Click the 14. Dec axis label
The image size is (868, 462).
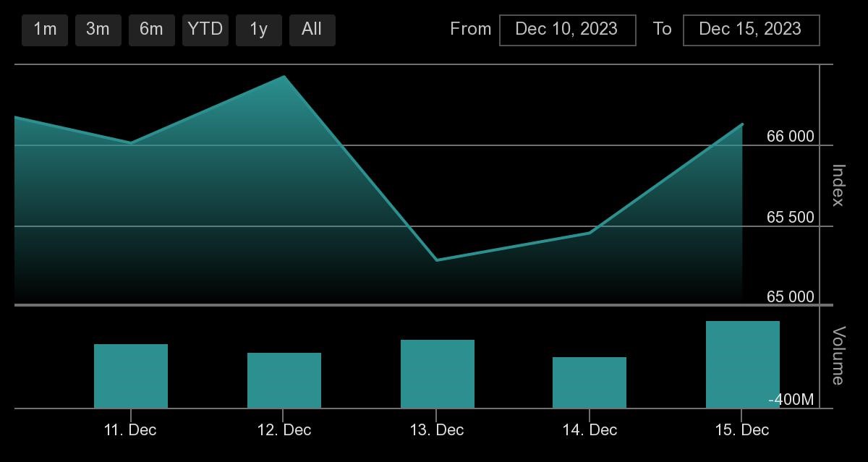point(590,430)
